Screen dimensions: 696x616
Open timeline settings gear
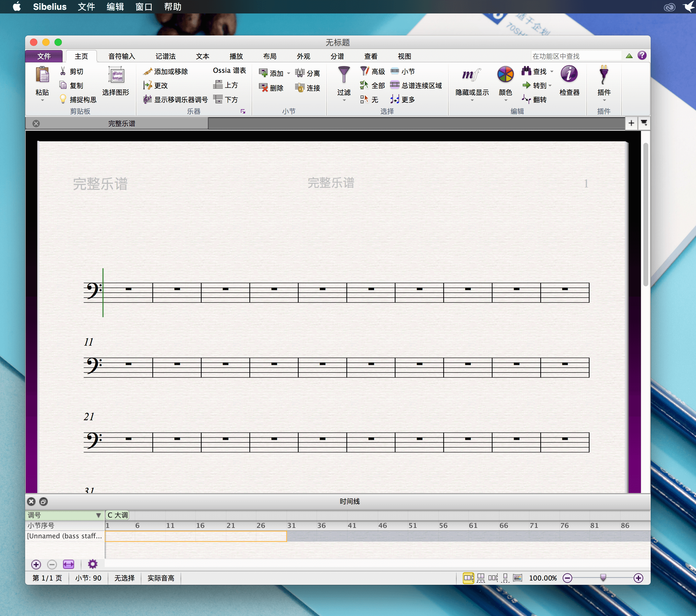(x=93, y=564)
